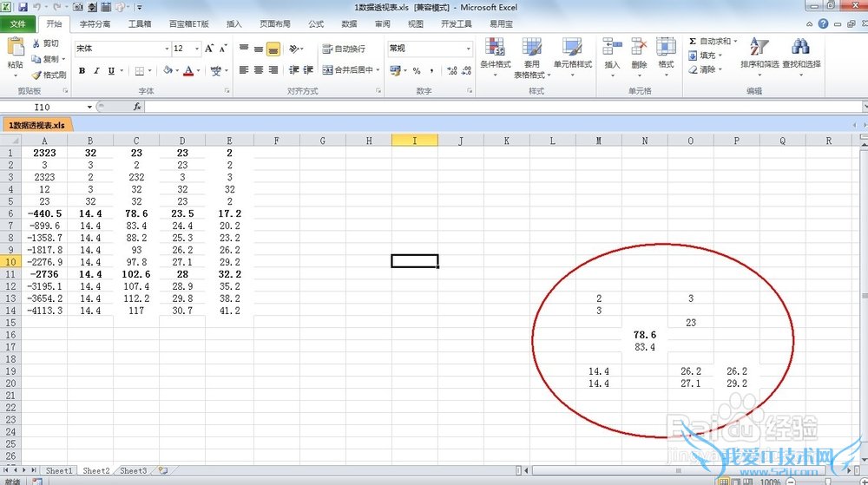
Task: Expand the font size dropdown showing 12
Action: (197, 49)
